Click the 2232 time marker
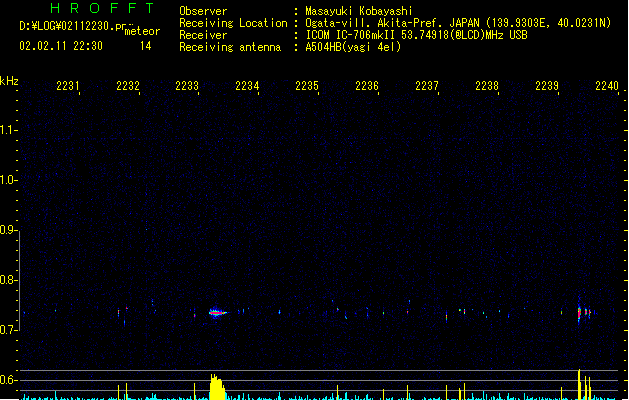629x400 pixels. click(128, 85)
